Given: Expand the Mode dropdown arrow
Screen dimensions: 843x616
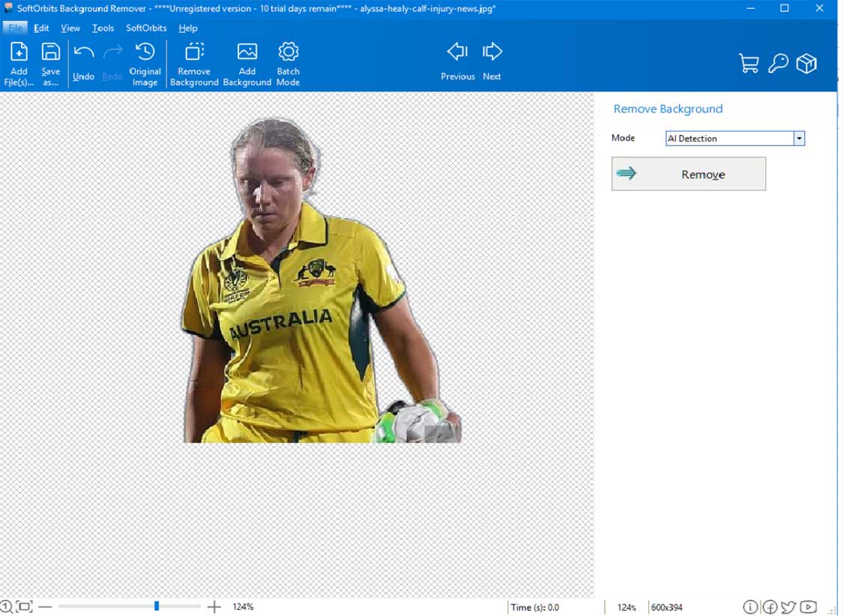Looking at the screenshot, I should [x=799, y=139].
